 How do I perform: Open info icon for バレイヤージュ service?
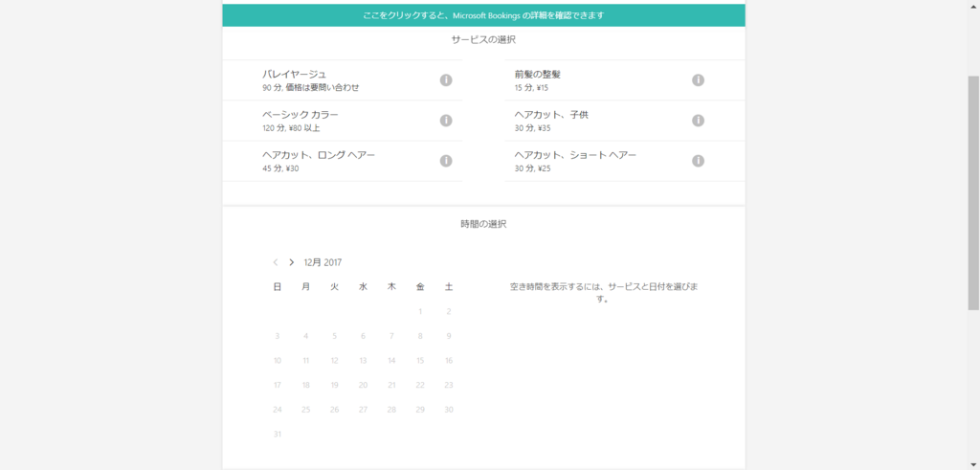pyautogui.click(x=446, y=80)
